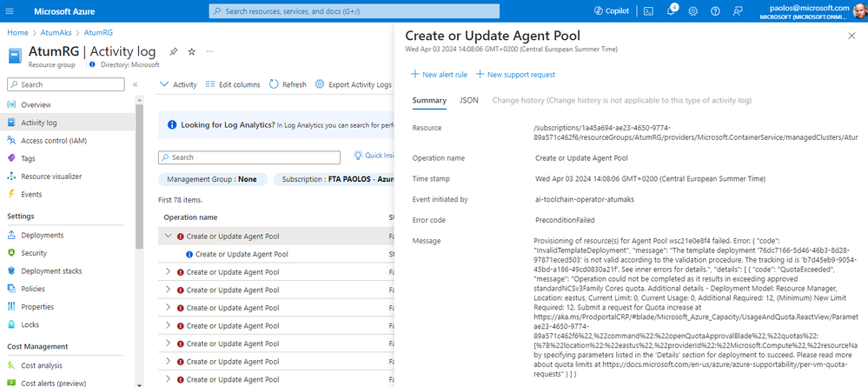The image size is (868, 387).
Task: Open portal settings gear
Action: (x=693, y=11)
